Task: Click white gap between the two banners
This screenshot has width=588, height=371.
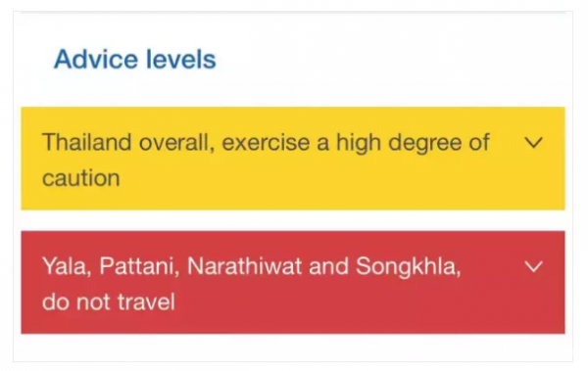Action: [293, 220]
